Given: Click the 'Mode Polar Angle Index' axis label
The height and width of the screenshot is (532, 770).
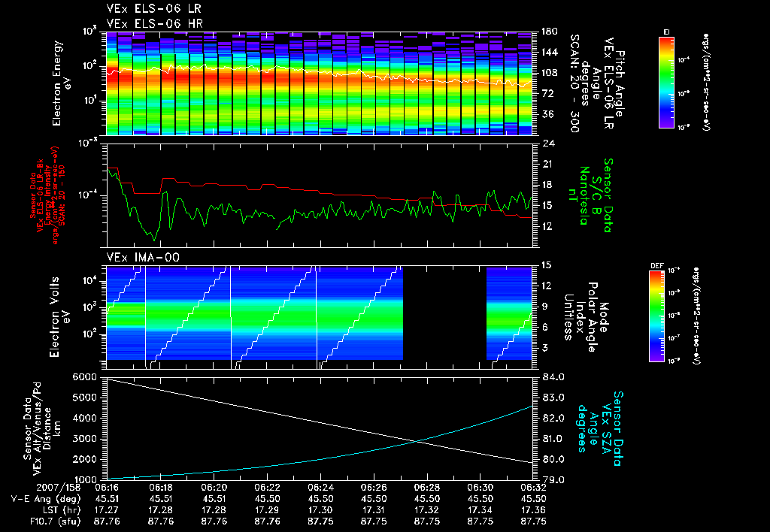Looking at the screenshot, I should pos(592,317).
